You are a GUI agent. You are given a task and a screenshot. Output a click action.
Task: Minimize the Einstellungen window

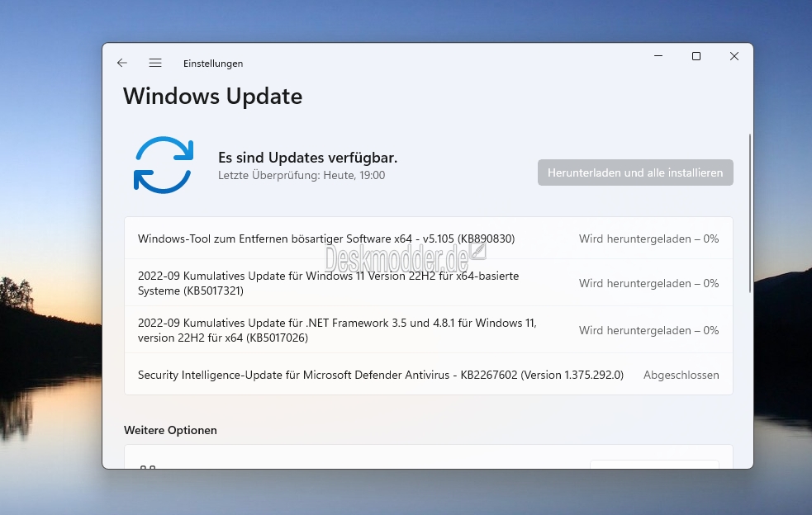click(658, 56)
